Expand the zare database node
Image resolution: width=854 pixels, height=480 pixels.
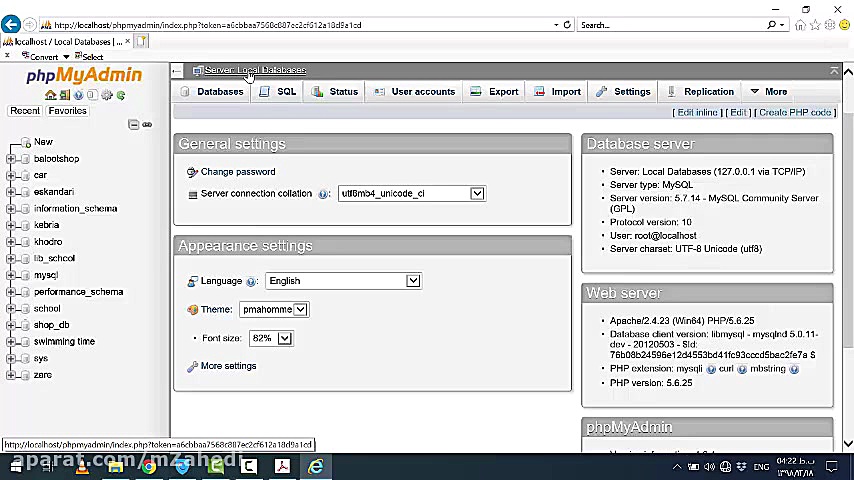tap(10, 375)
